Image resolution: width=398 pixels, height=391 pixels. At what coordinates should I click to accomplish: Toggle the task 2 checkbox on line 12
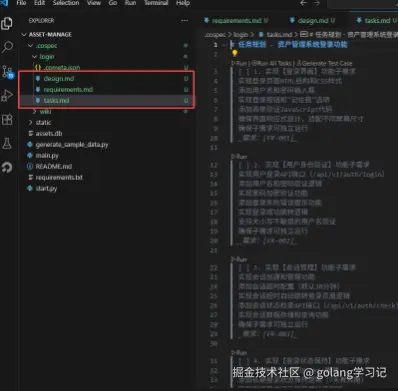coord(243,165)
